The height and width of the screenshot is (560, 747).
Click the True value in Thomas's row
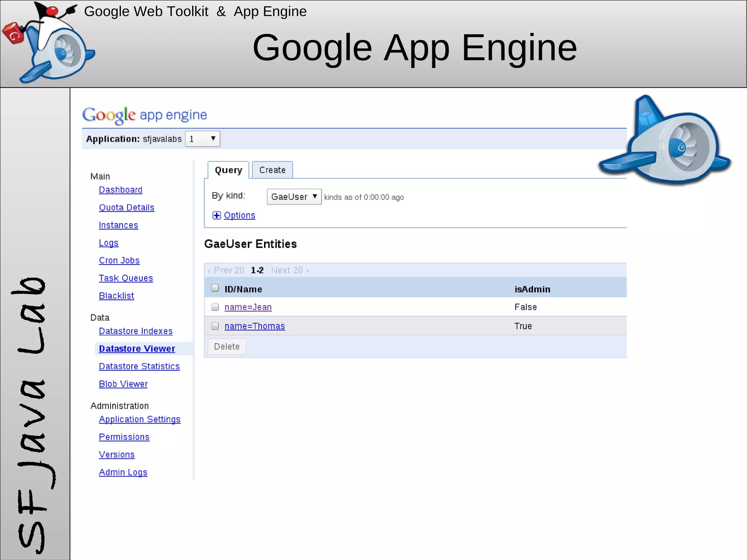[x=523, y=326]
